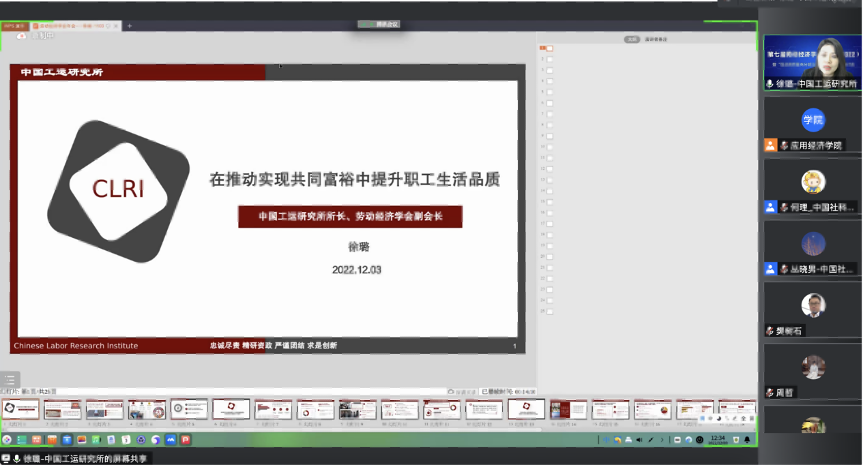864x466 pixels.
Task: Toggle the 演讲者备注 switch in the notes panel
Action: pos(631,39)
